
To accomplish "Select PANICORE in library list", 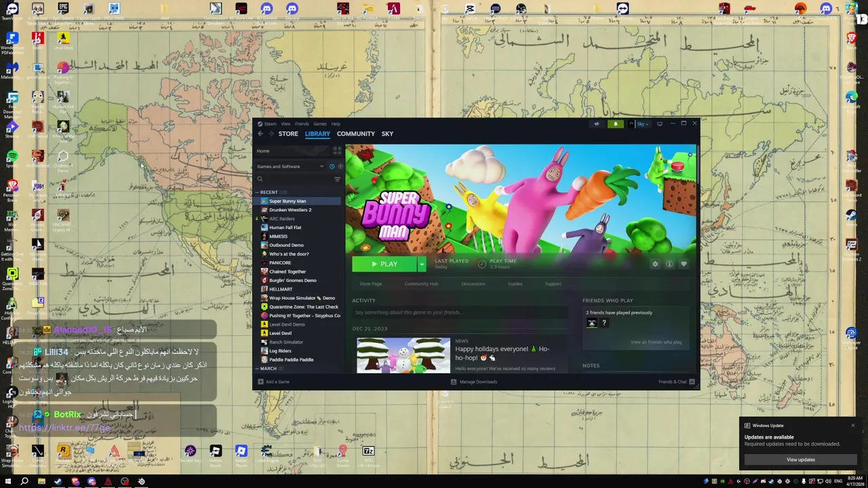I will point(280,263).
